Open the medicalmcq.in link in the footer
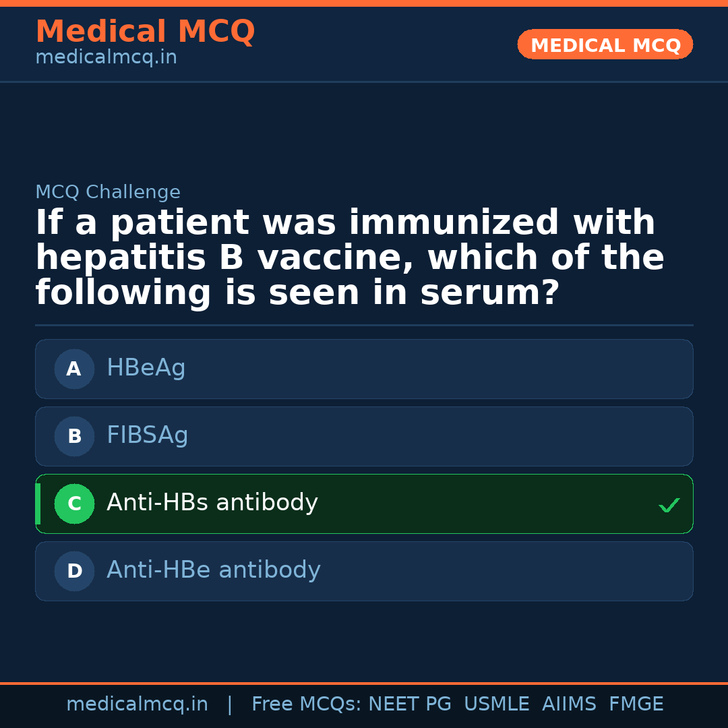 coord(137,704)
